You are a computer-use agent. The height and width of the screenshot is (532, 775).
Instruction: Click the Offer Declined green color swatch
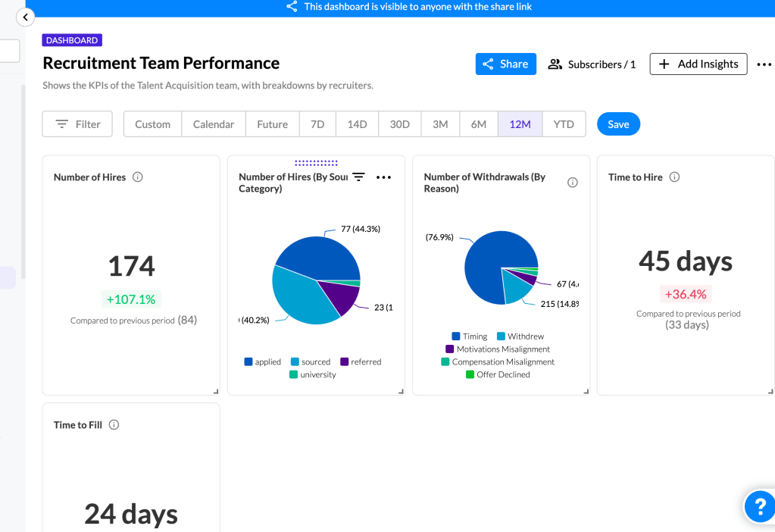[x=470, y=374]
